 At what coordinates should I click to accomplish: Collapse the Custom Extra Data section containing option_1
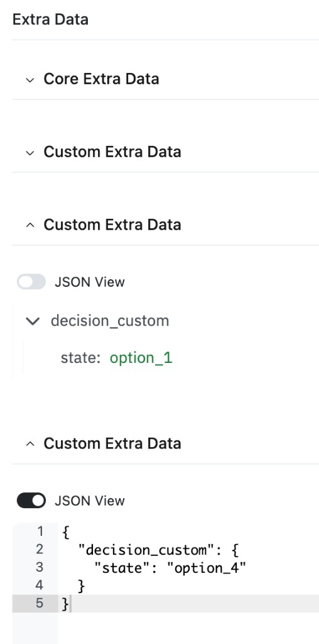tap(30, 225)
